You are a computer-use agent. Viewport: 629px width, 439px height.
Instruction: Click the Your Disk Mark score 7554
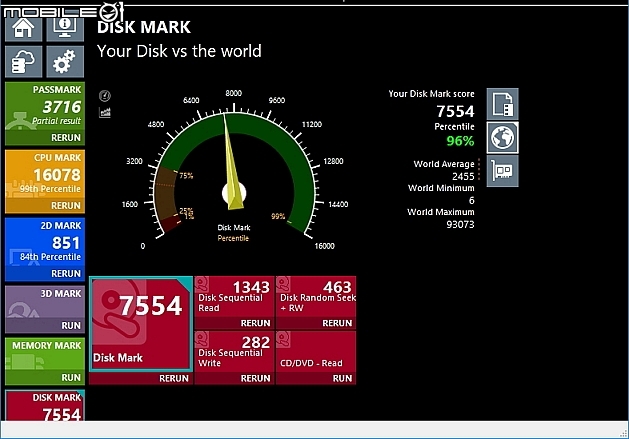click(455, 111)
